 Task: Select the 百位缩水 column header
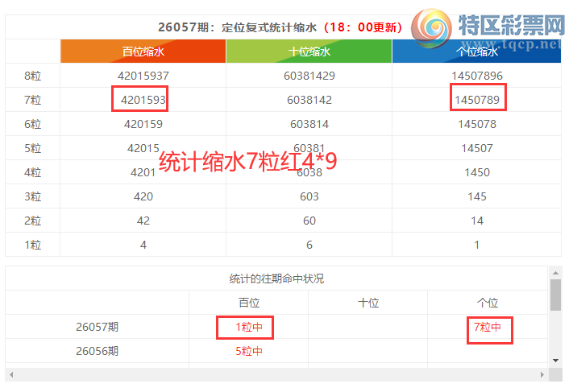(143, 51)
